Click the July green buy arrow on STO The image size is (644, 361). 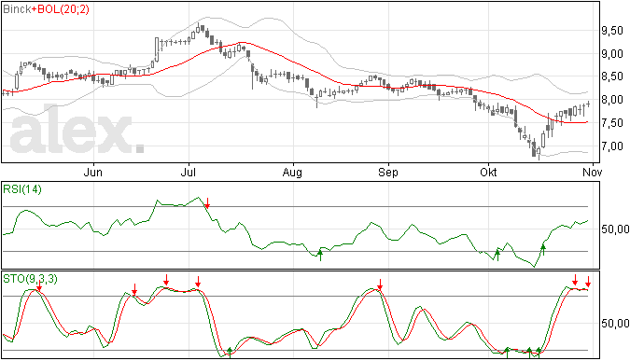230,352
